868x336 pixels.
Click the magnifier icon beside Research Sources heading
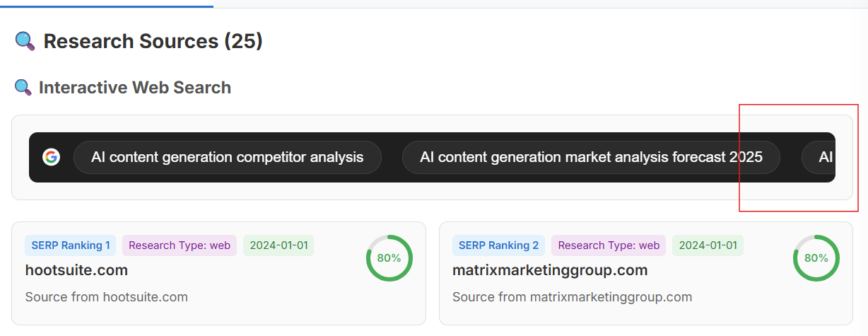click(x=25, y=42)
